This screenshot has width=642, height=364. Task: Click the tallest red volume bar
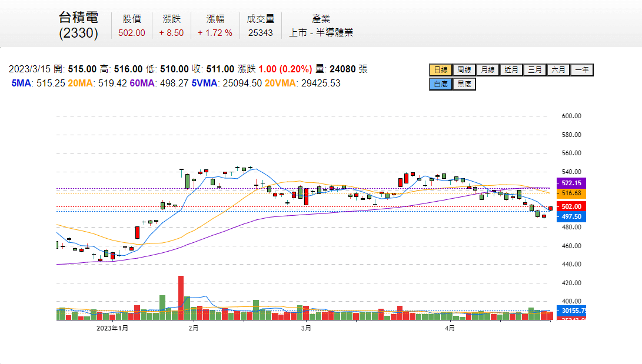[x=181, y=298]
